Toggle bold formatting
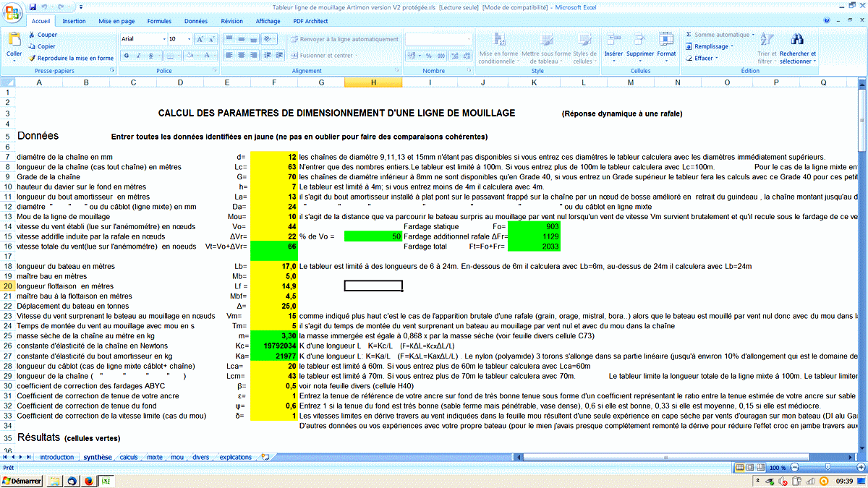 127,55
